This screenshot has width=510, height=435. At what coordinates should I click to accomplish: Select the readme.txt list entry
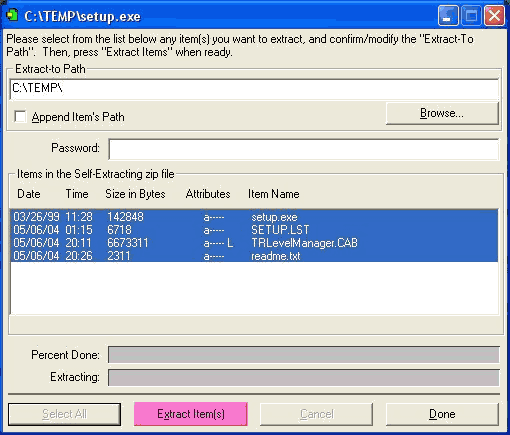coord(254,256)
